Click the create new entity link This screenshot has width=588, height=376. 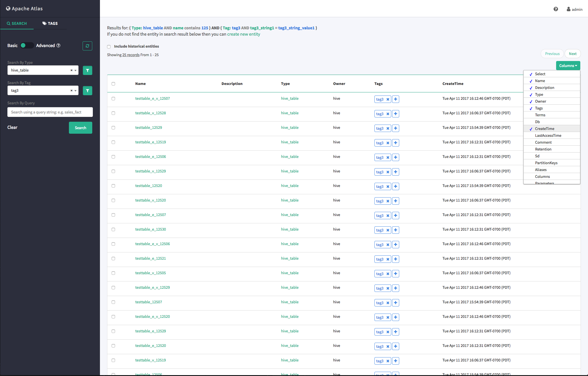(243, 34)
